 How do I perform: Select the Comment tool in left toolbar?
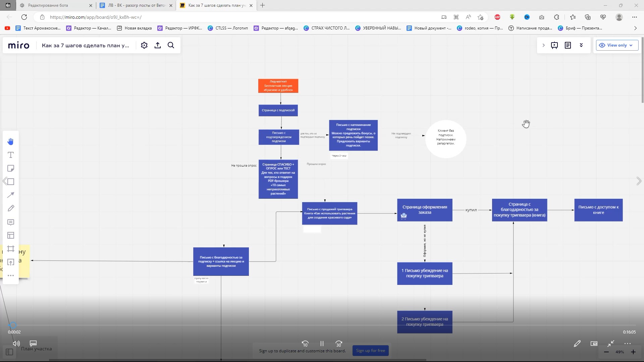[x=10, y=222]
